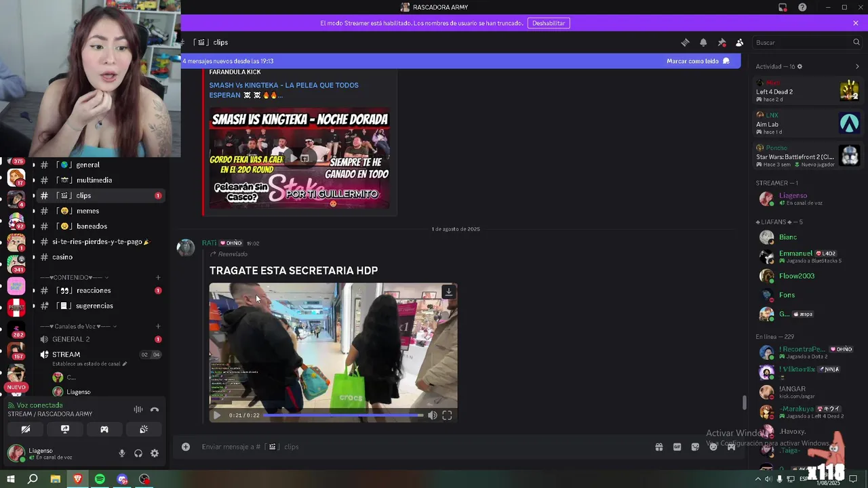
Task: Join the GENERAL 2 voice channel
Action: [100, 339]
